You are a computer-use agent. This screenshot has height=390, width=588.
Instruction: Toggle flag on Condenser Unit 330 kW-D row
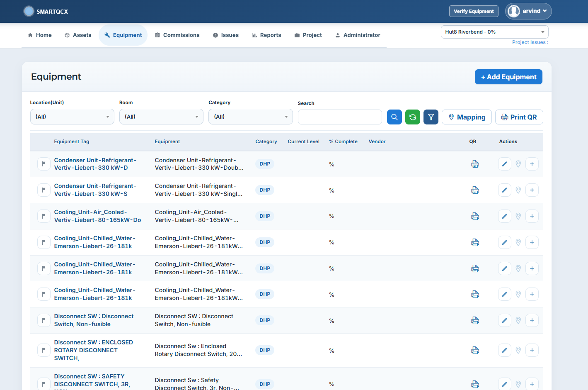(x=44, y=164)
